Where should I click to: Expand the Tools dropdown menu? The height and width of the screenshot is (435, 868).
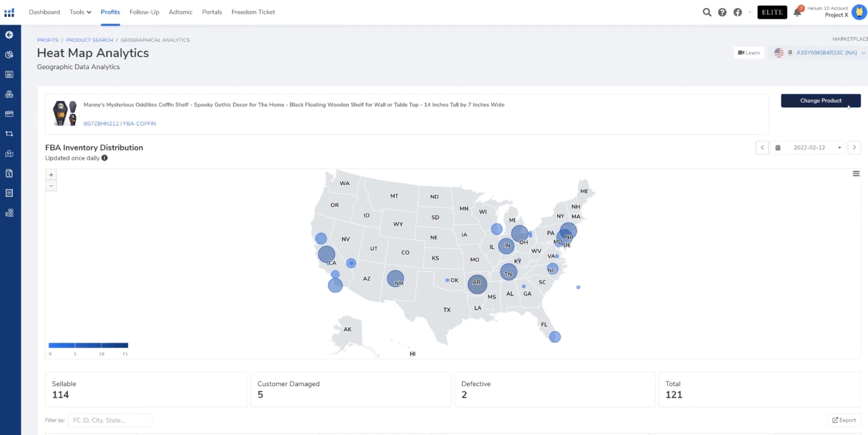[80, 12]
